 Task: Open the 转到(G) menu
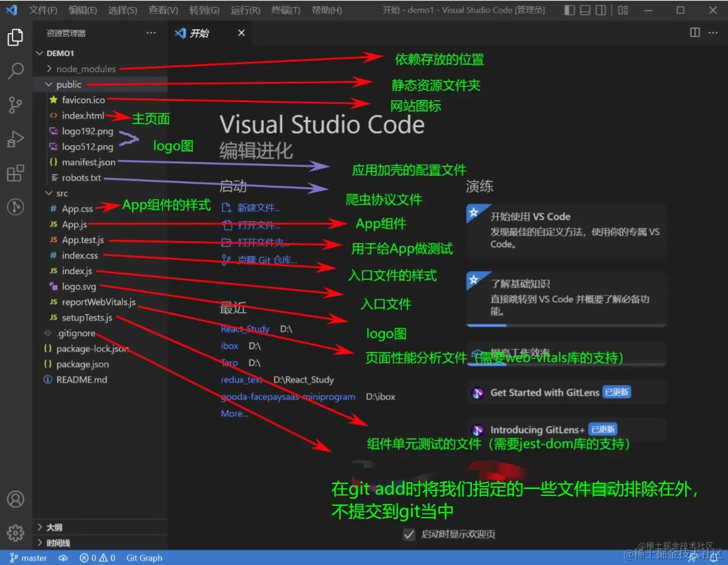[204, 10]
